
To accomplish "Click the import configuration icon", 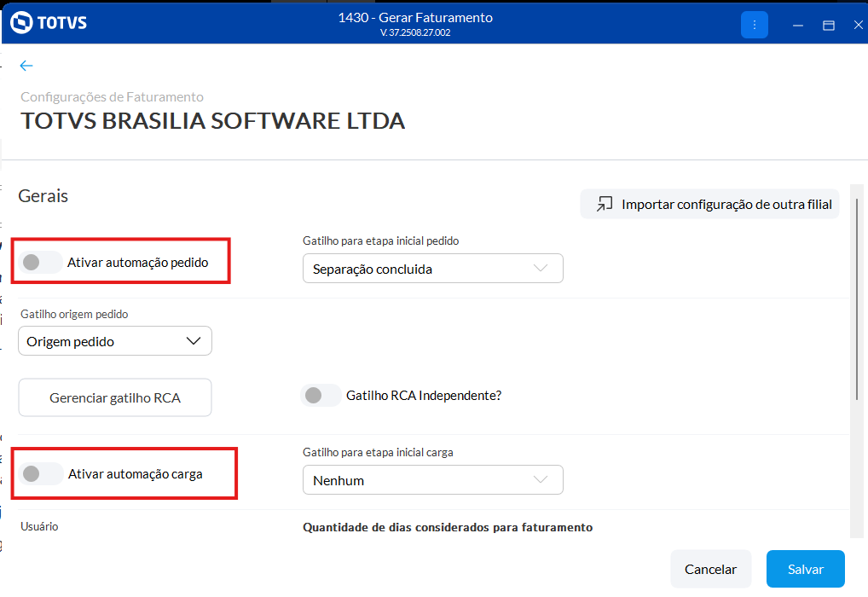I will 605,205.
